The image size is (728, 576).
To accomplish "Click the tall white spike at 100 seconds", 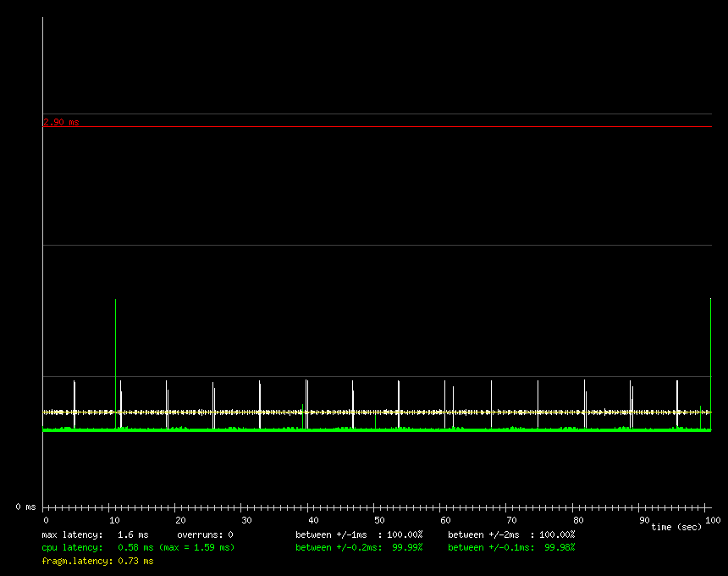I will tap(710, 356).
